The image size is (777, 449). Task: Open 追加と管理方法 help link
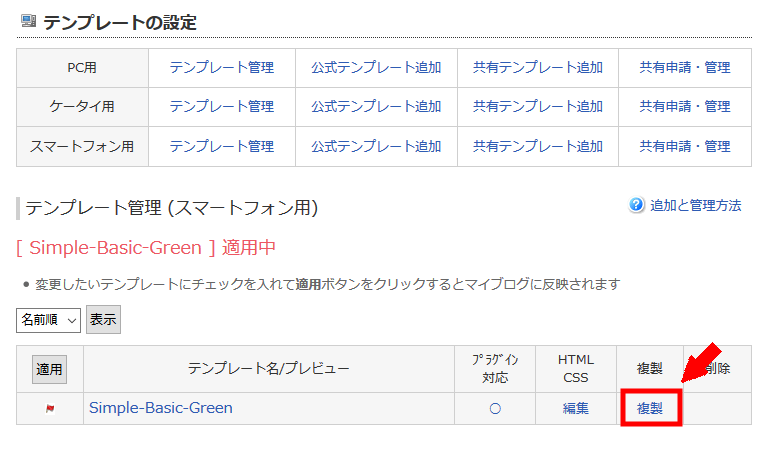[x=695, y=205]
